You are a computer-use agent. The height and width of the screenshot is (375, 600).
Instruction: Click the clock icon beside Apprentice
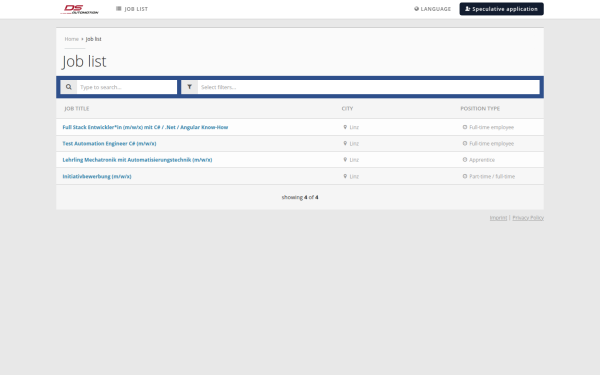pyautogui.click(x=465, y=160)
